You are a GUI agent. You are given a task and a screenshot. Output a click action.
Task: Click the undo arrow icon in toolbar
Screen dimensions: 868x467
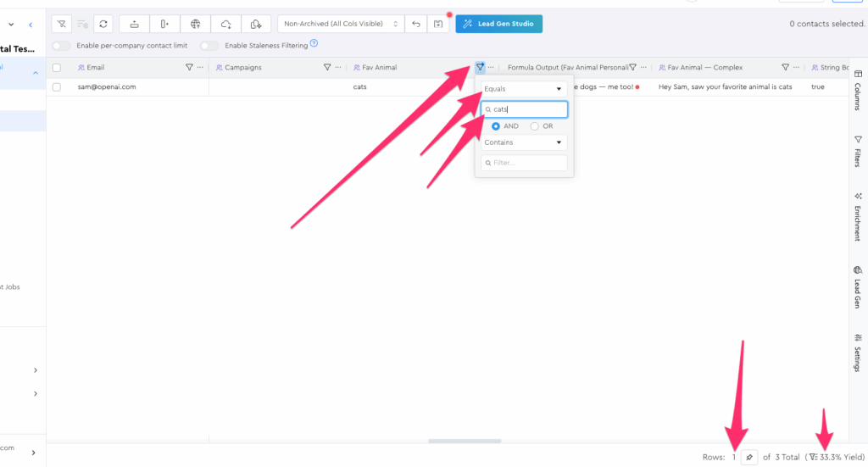(x=416, y=24)
